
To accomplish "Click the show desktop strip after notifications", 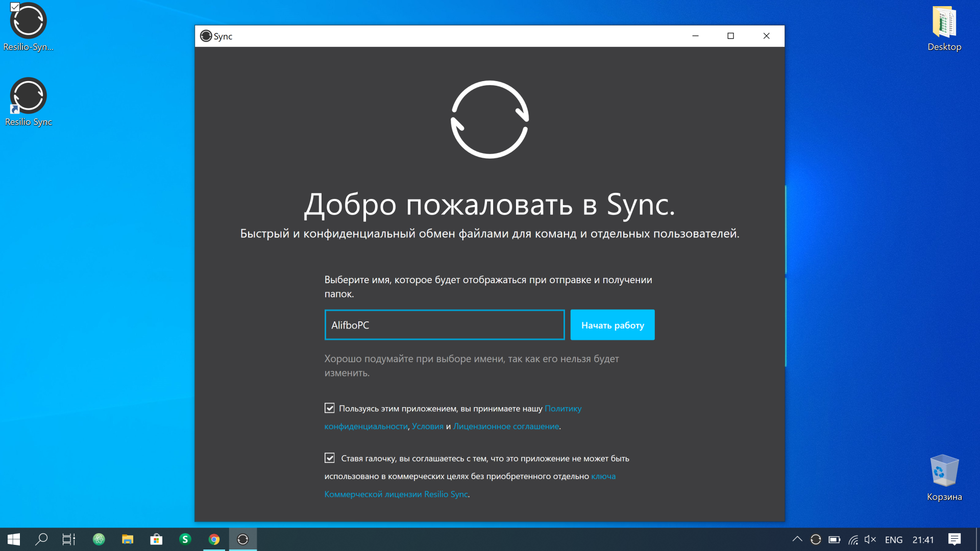I will pos(977,539).
